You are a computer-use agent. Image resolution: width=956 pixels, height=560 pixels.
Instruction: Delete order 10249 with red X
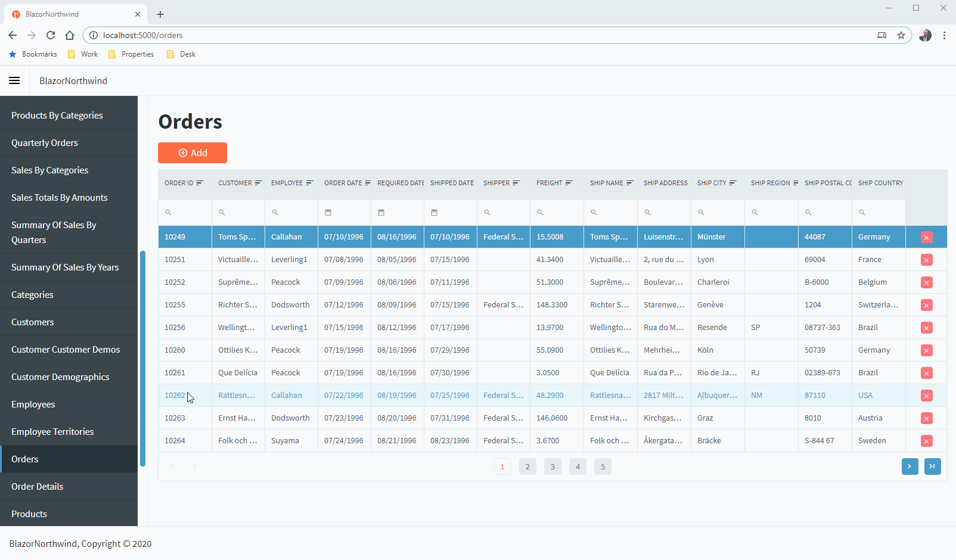tap(926, 237)
